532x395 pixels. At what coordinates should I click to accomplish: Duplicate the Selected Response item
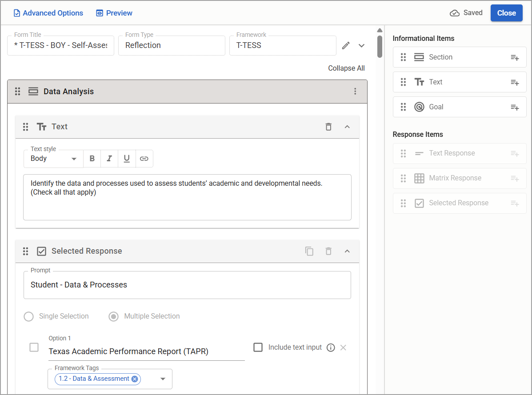[309, 251]
